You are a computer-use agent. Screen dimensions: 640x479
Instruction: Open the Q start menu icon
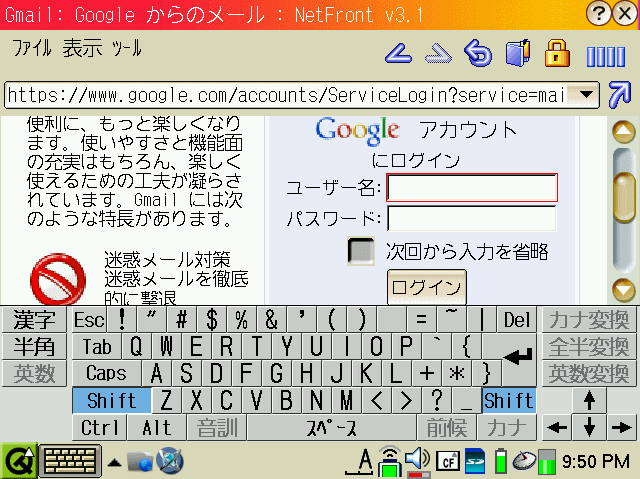[18, 461]
